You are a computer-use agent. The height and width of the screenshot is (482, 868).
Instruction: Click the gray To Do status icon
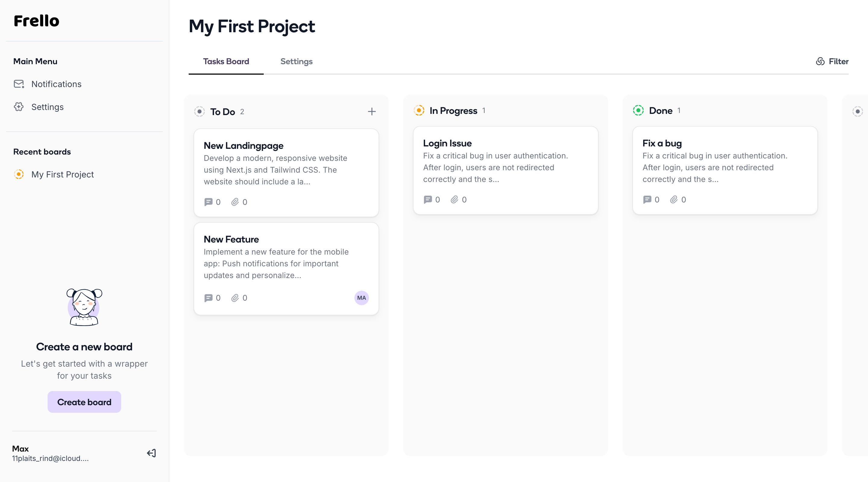pyautogui.click(x=200, y=111)
